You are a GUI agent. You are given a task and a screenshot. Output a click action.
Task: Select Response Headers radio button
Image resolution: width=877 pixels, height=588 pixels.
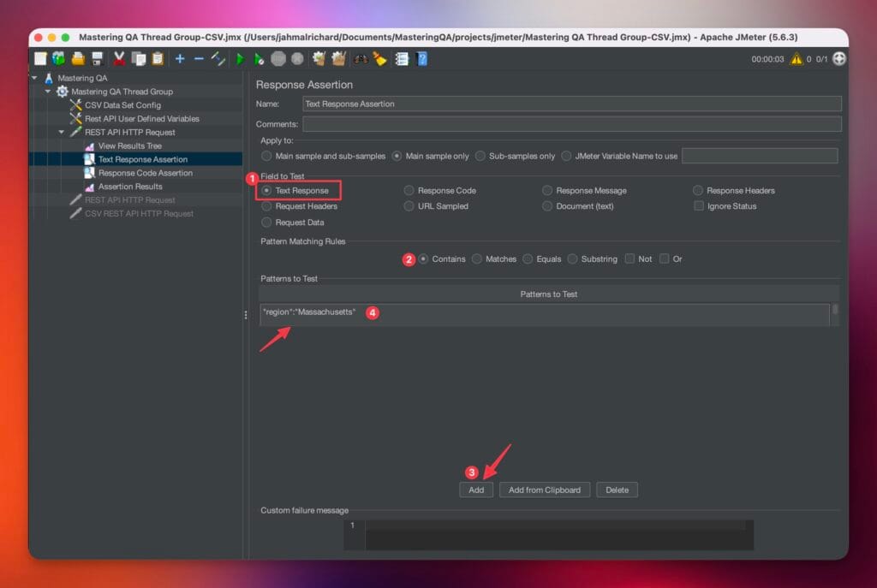pos(697,191)
